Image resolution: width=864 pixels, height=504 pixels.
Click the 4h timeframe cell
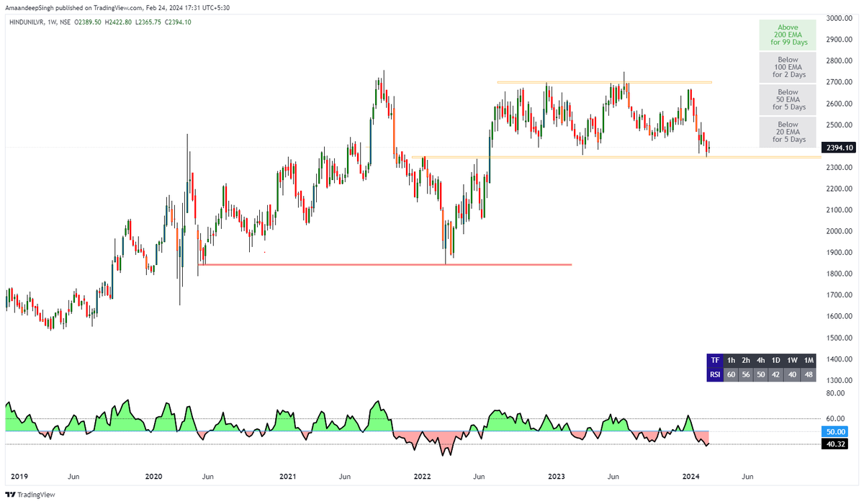tap(762, 360)
